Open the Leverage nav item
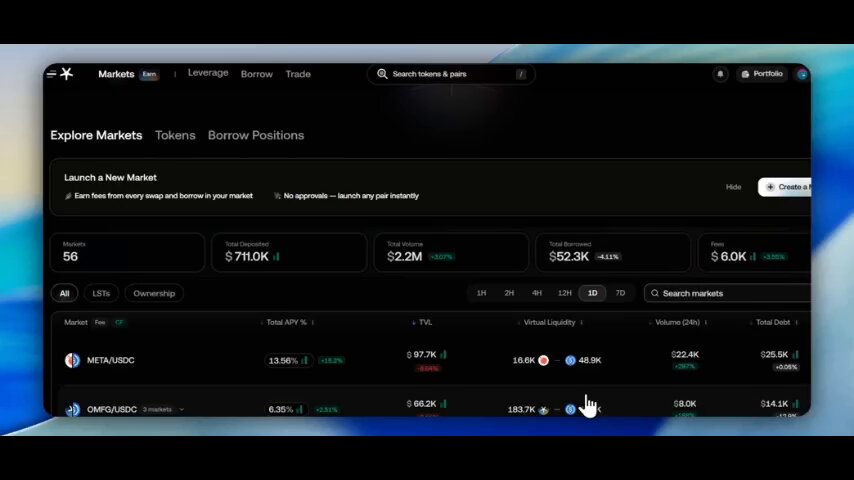 click(x=208, y=73)
